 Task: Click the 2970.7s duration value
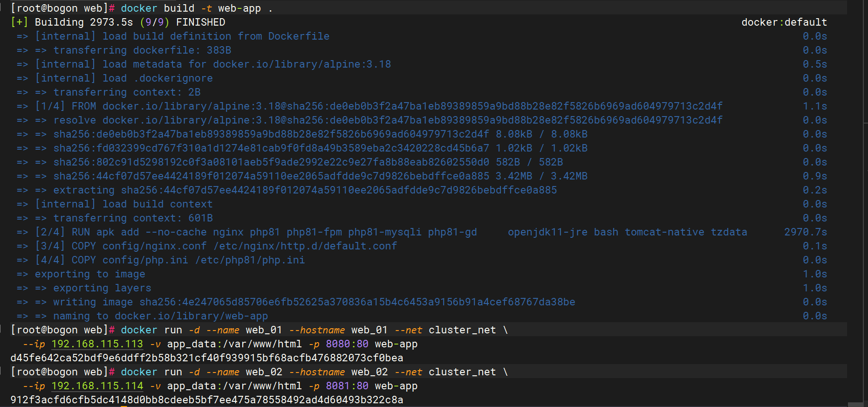tap(806, 232)
